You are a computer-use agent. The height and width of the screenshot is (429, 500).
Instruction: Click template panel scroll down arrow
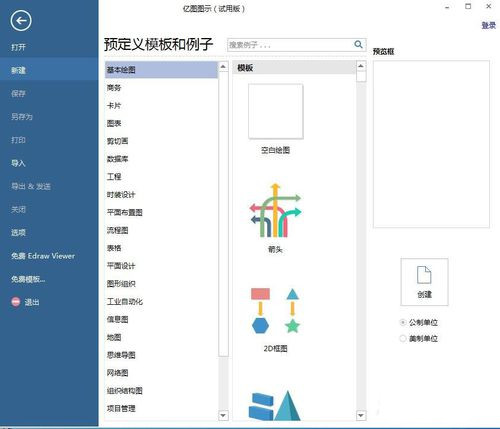[x=361, y=415]
